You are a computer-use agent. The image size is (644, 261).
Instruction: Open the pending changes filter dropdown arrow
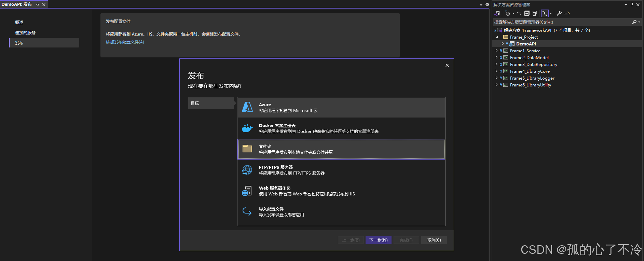click(x=513, y=14)
